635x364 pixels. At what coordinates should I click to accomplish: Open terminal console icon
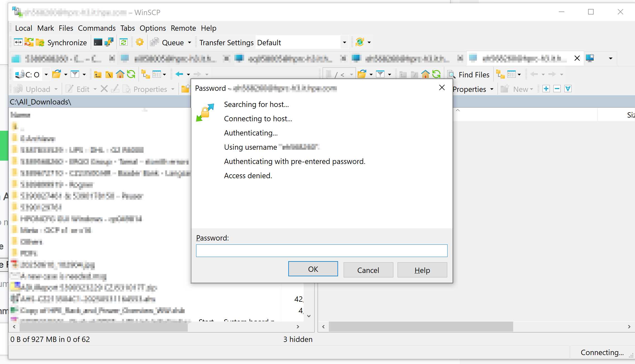(98, 42)
